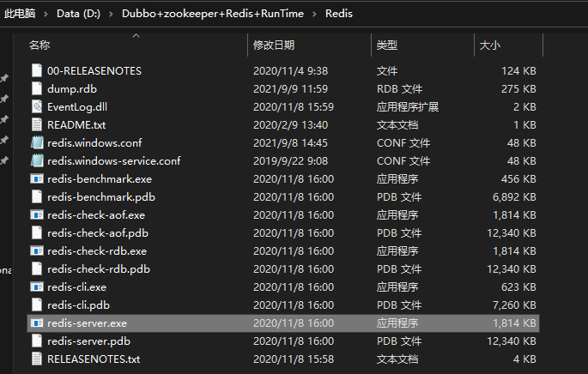The height and width of the screenshot is (374, 588).
Task: Click the redis-benchmark.exe application icon
Action: click(x=37, y=179)
